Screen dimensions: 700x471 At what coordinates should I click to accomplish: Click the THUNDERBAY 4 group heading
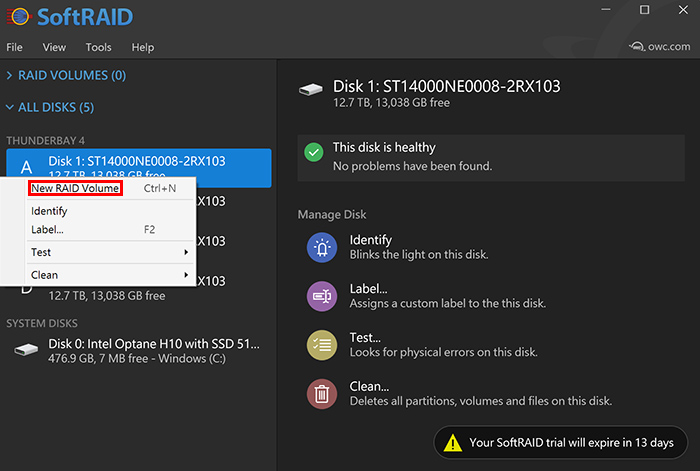click(45, 141)
